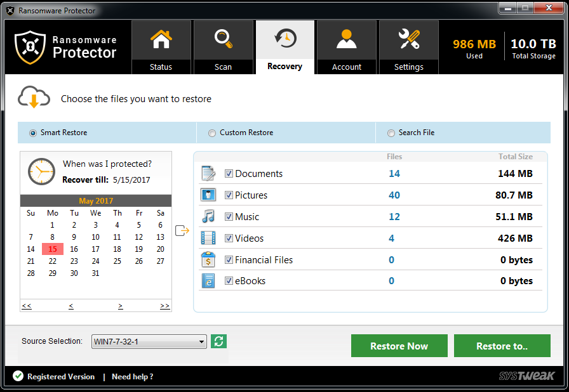Image resolution: width=569 pixels, height=392 pixels.
Task: Click the Videos film strip icon
Action: 208,238
